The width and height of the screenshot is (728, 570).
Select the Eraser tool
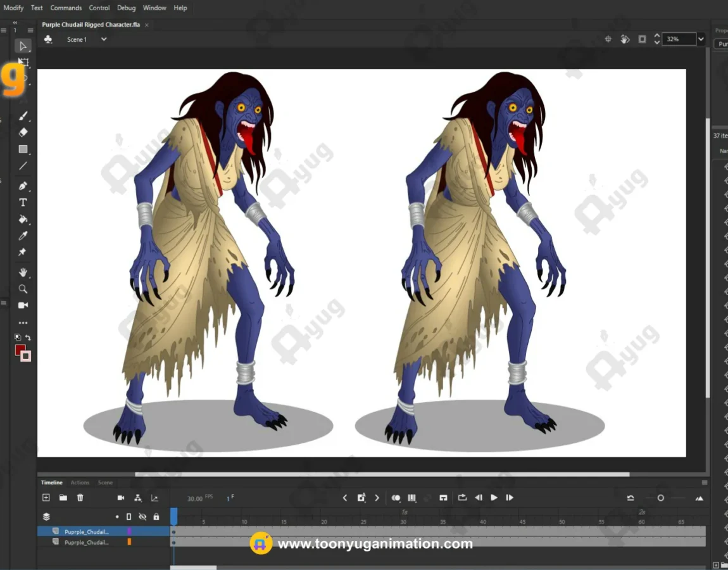coord(23,132)
